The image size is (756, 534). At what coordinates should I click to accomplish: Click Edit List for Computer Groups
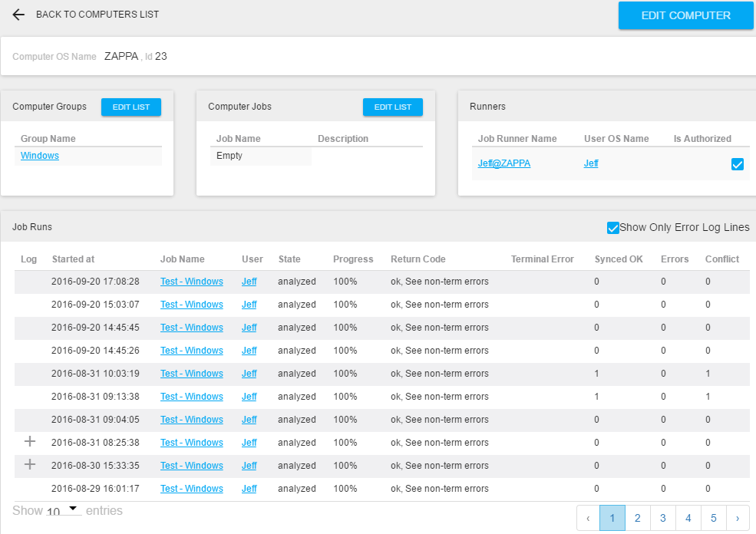(131, 107)
